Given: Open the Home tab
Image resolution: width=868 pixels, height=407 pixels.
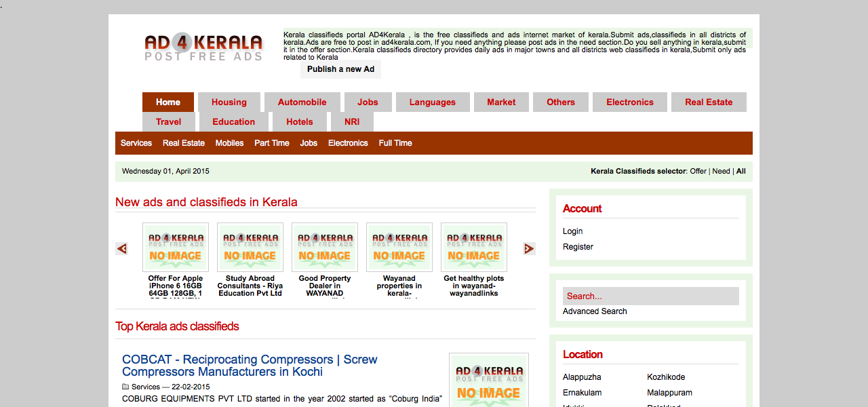Looking at the screenshot, I should click(x=168, y=102).
